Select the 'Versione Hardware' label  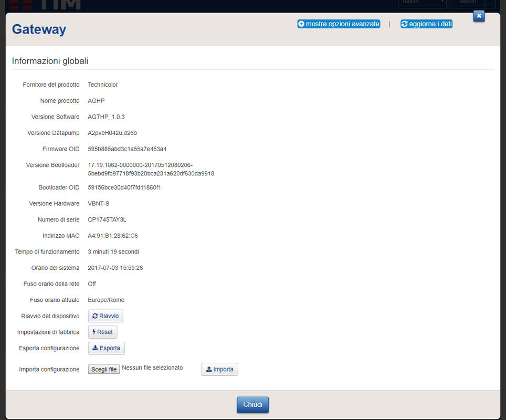click(x=54, y=204)
